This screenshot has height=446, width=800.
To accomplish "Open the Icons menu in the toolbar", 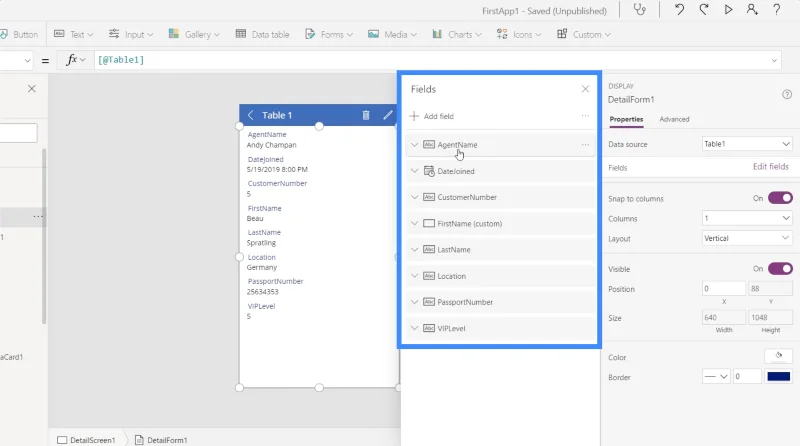I will click(518, 34).
